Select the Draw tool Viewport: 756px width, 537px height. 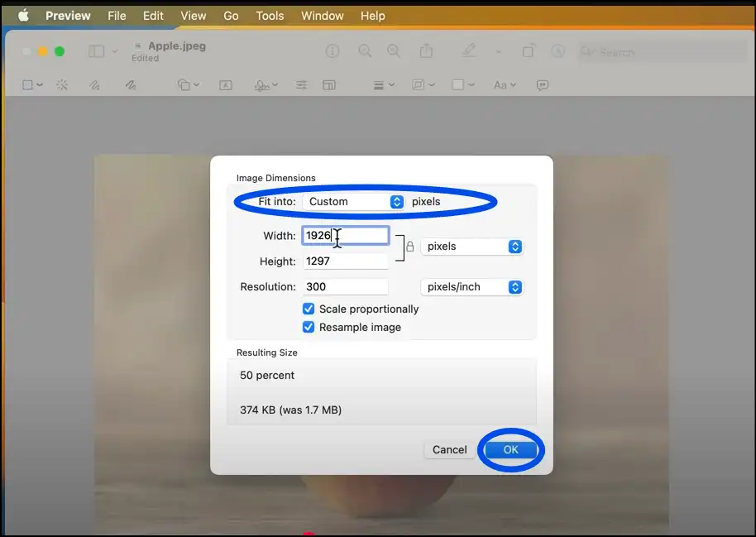pyautogui.click(x=130, y=85)
